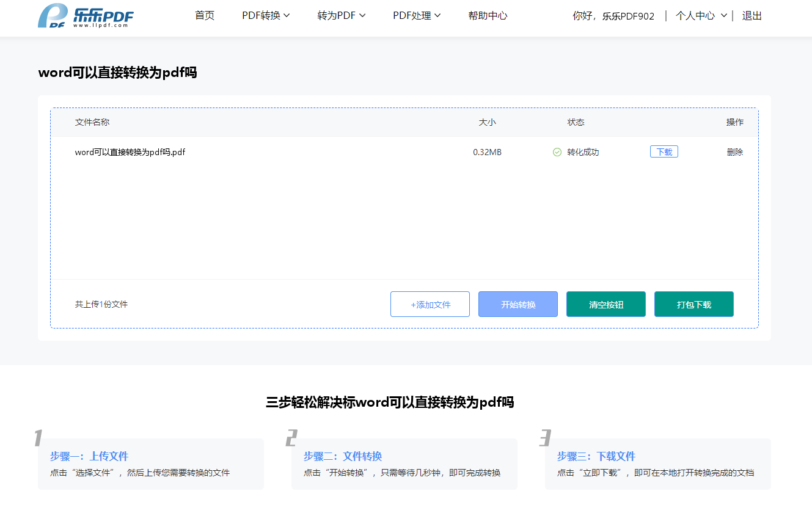Click the 0.32MB file size value
The width and height of the screenshot is (812, 516).
pyautogui.click(x=487, y=152)
